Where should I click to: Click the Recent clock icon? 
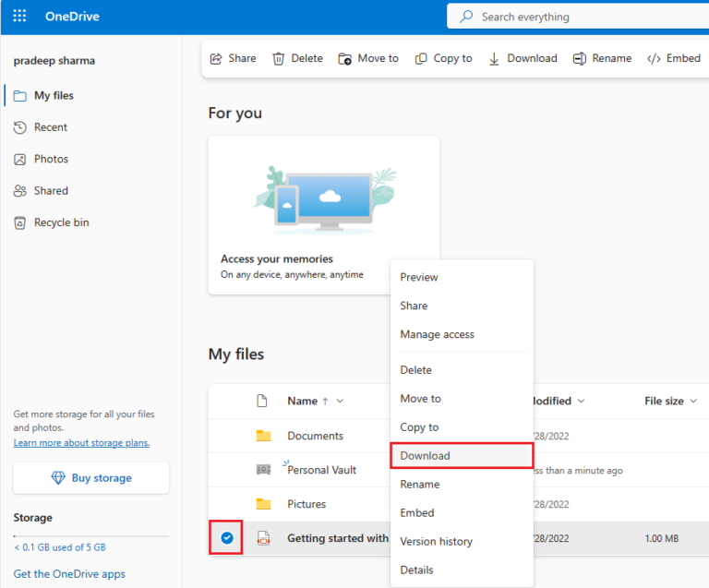20,127
